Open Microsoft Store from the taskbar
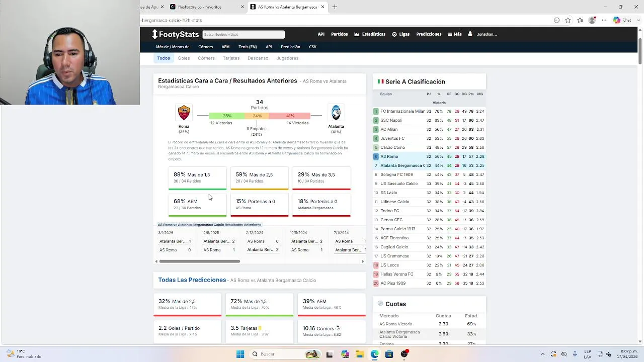 click(x=389, y=354)
